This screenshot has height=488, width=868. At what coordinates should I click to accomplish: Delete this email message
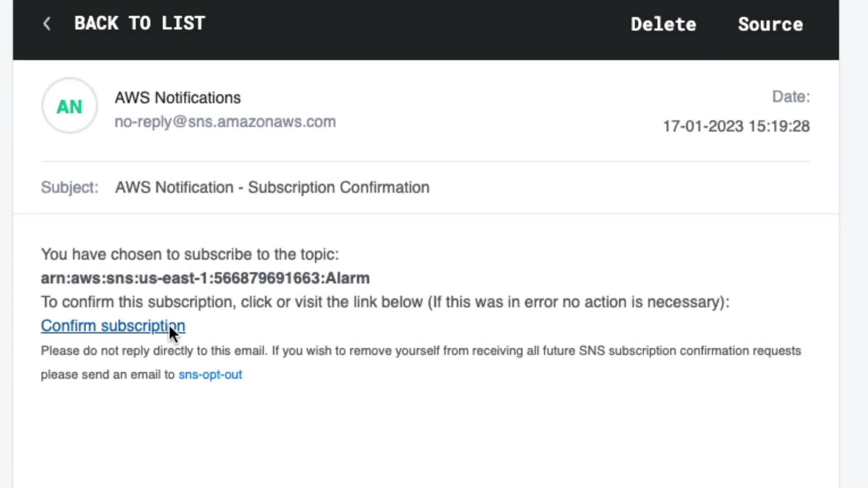tap(663, 24)
